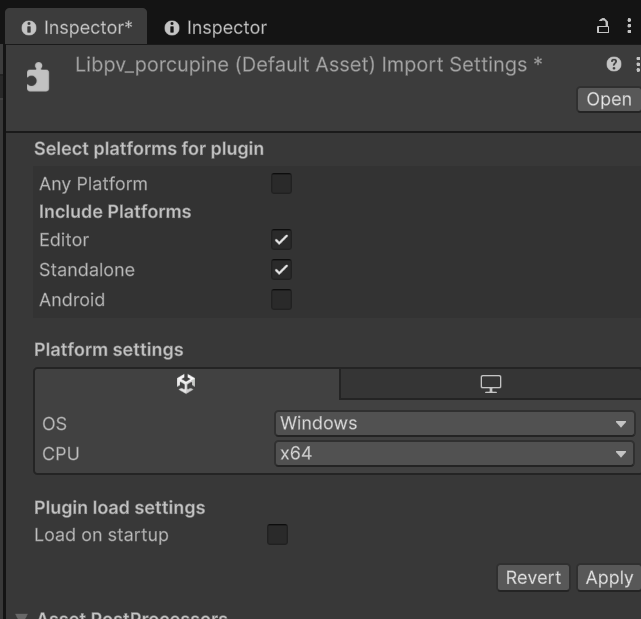Select the Unity Editor platform settings tab

186,384
